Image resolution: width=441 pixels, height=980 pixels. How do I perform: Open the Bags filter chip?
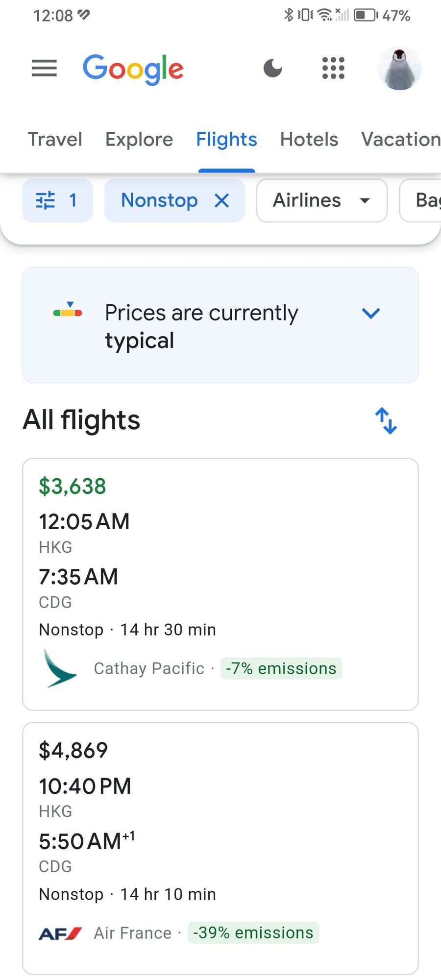pyautogui.click(x=420, y=200)
